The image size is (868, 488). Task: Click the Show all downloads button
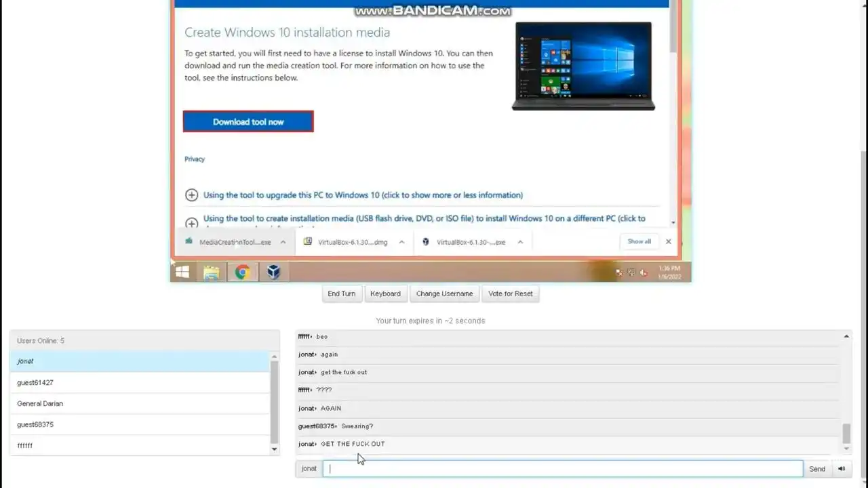639,241
